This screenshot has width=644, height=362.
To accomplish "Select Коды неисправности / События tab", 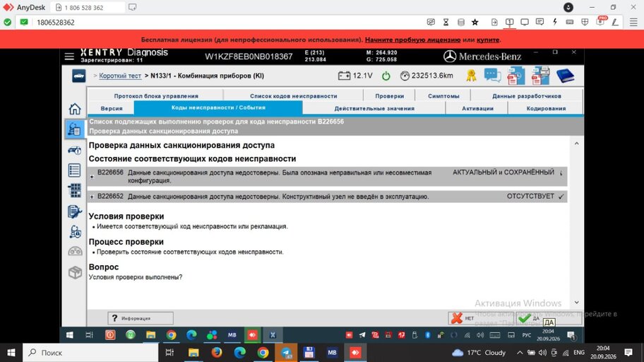I will click(218, 107).
